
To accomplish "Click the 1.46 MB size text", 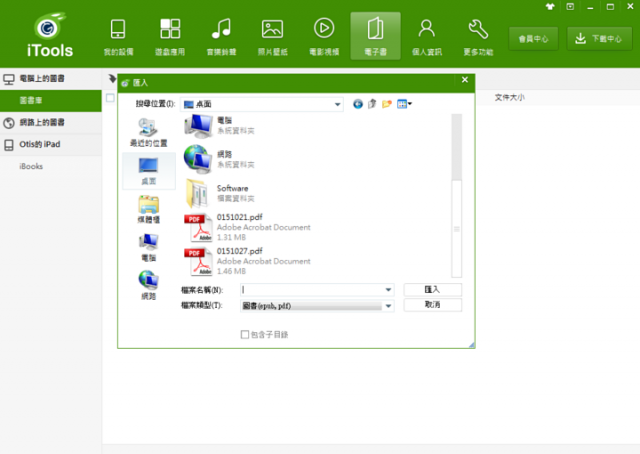I will pos(231,271).
